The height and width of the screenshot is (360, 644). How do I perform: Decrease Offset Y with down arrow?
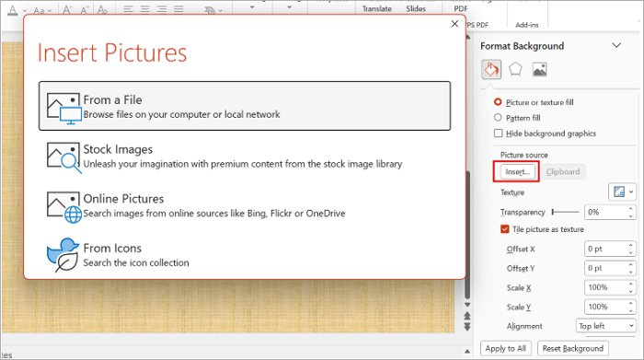pyautogui.click(x=631, y=272)
